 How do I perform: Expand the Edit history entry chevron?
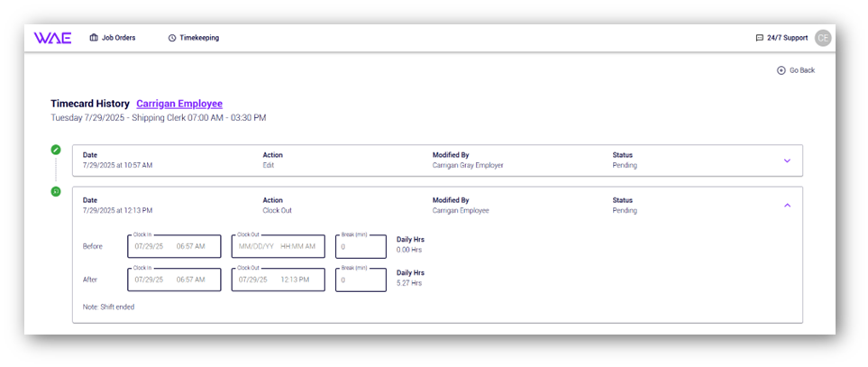(787, 161)
